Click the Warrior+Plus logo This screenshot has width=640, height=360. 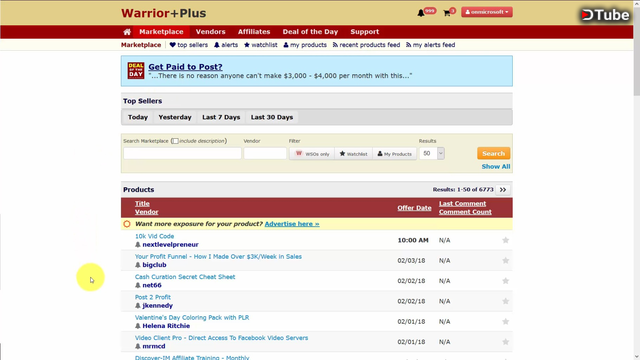163,13
